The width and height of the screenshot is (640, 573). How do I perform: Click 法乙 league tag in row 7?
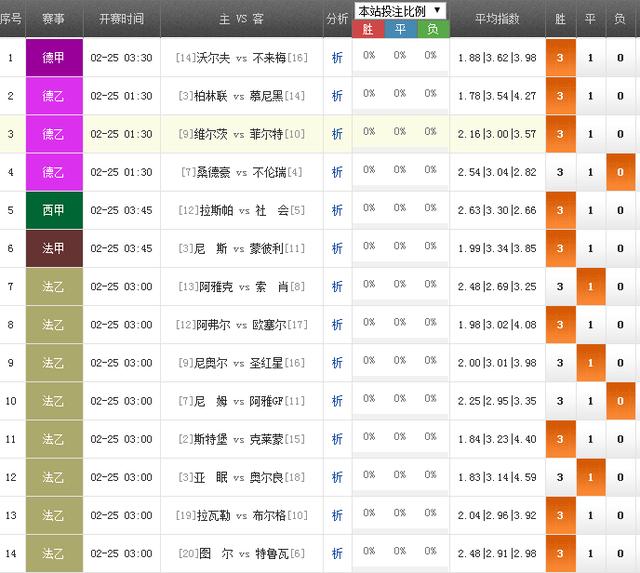pyautogui.click(x=54, y=286)
